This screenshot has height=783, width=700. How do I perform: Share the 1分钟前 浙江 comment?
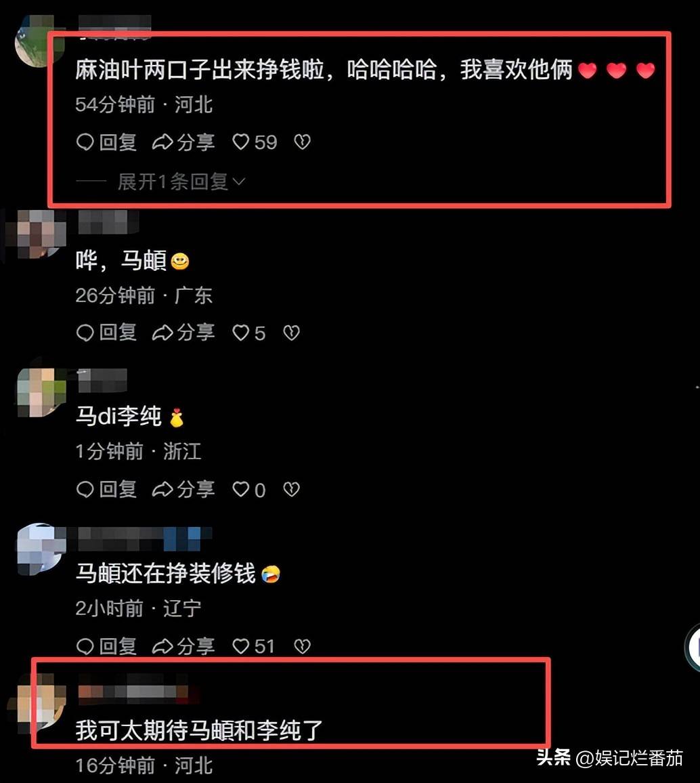183,489
